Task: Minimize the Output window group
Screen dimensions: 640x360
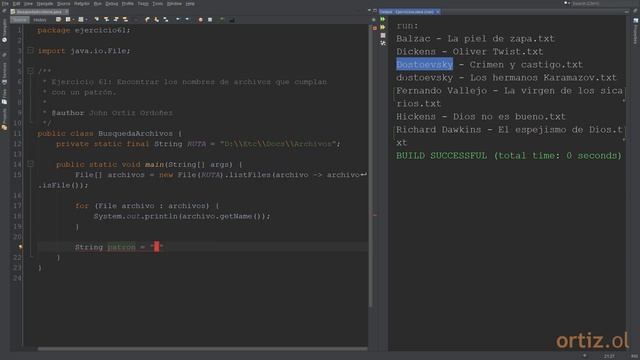Action: [x=627, y=12]
